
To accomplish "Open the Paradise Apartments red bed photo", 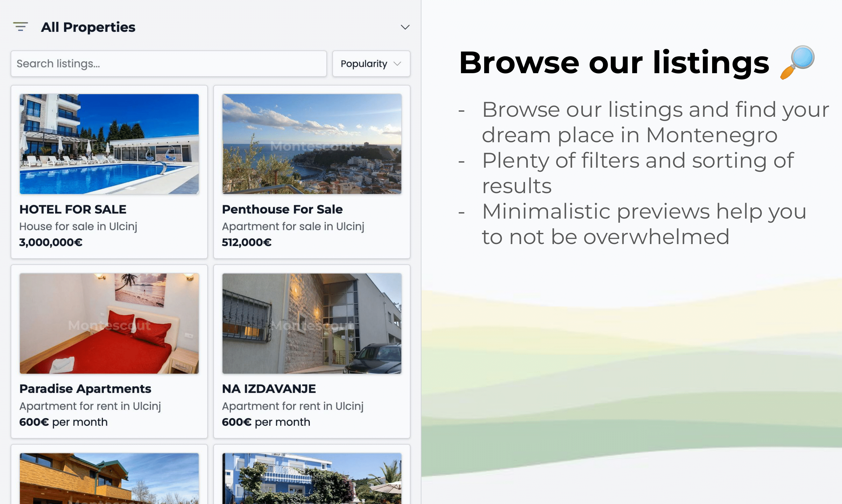I will click(x=109, y=323).
